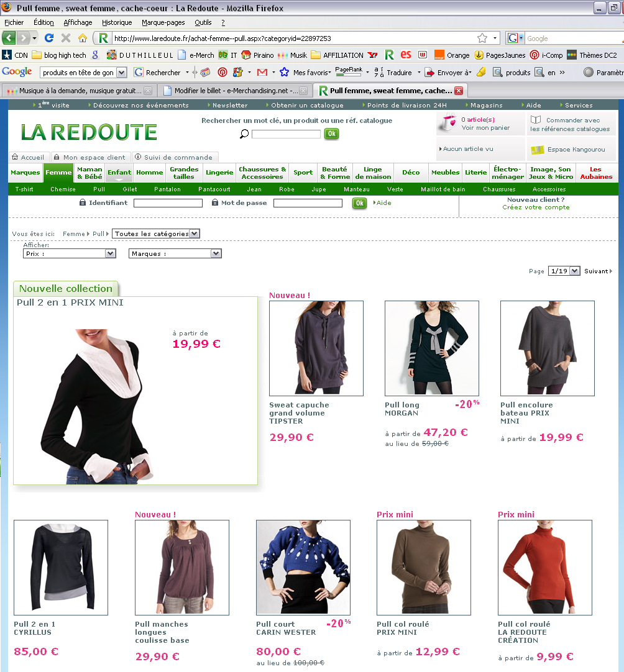Open the Fichier menu
Viewport: 624px width, 672px height.
14,22
